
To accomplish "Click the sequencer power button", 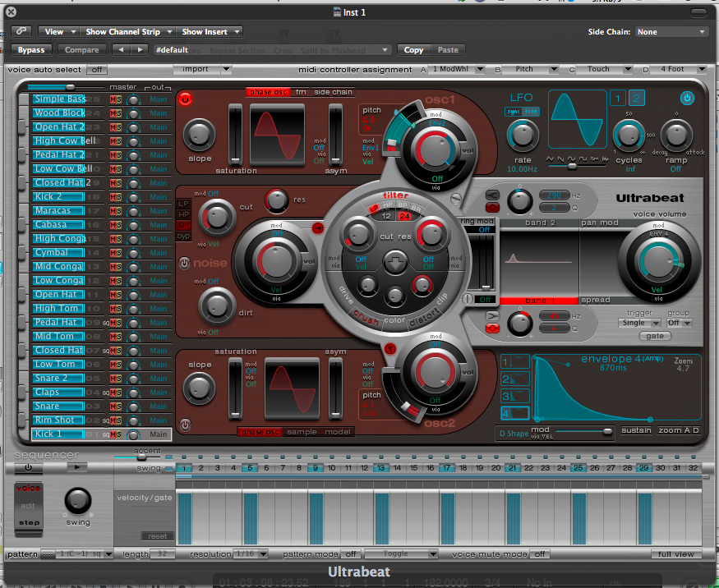I will tap(29, 467).
